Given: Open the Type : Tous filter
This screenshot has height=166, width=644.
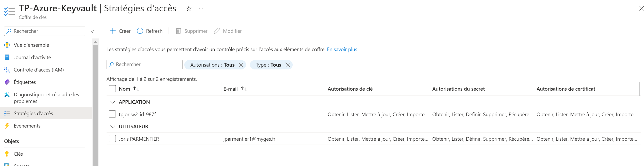Looking at the screenshot, I should tap(268, 65).
